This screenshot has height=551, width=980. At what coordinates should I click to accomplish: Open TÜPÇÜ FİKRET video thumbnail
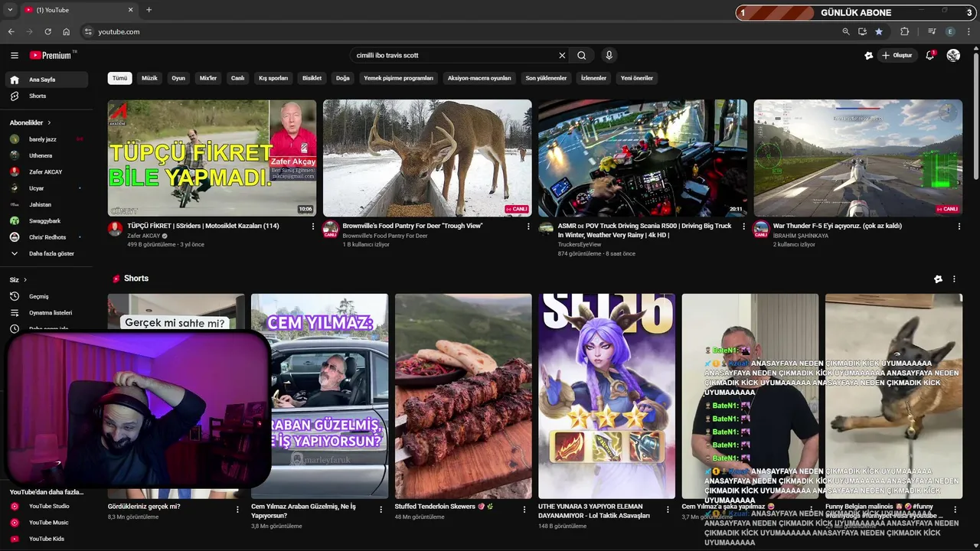[x=212, y=158]
